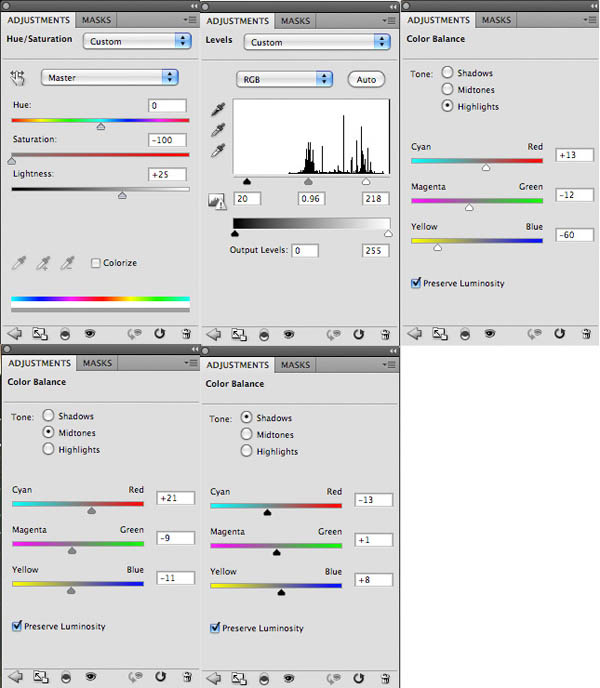Screen dimensions: 600x688
Task: Switch to Masks tab in the Hue/Saturation panel
Action: 96,20
